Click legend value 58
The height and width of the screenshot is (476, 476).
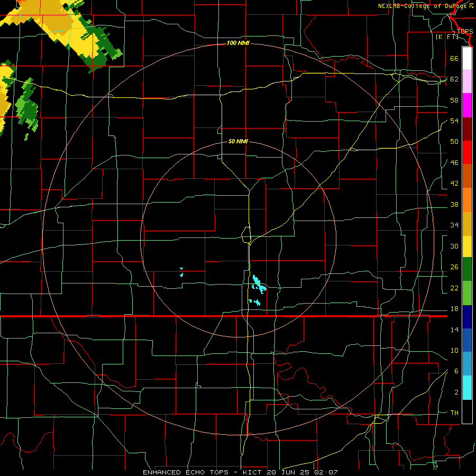click(454, 100)
